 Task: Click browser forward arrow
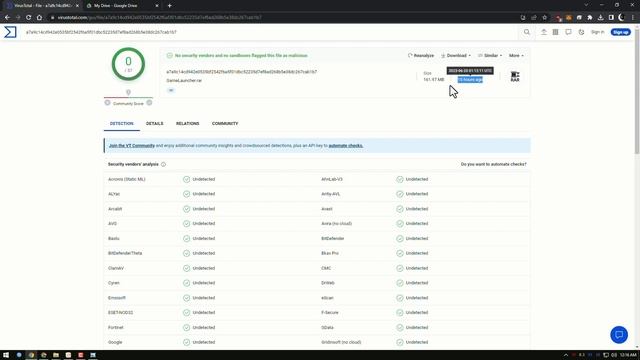[x=18, y=18]
